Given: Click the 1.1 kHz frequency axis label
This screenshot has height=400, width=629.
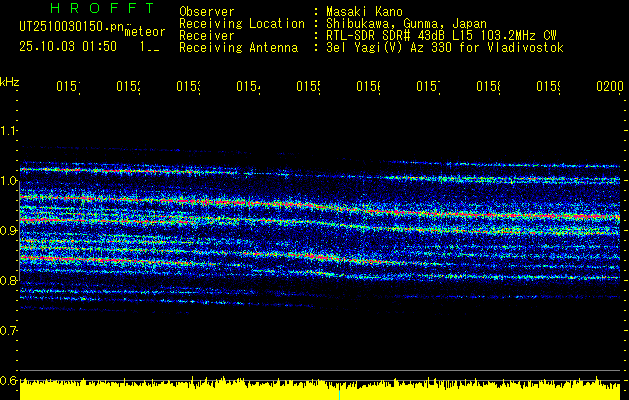Looking at the screenshot, I should click(8, 131).
